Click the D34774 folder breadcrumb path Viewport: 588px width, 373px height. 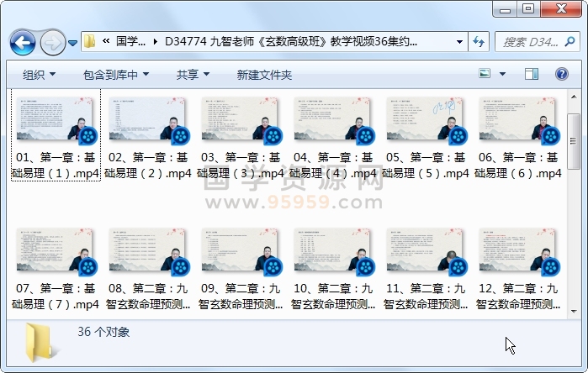tap(291, 41)
